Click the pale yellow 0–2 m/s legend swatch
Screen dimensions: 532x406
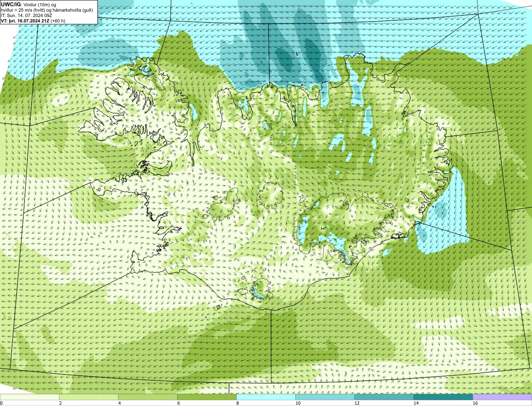click(30, 397)
